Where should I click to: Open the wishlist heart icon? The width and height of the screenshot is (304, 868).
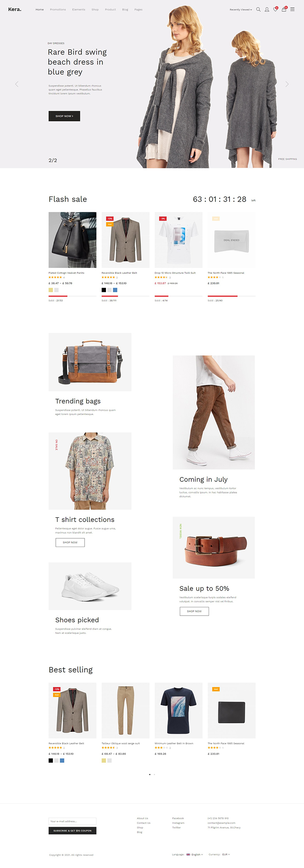coord(275,9)
